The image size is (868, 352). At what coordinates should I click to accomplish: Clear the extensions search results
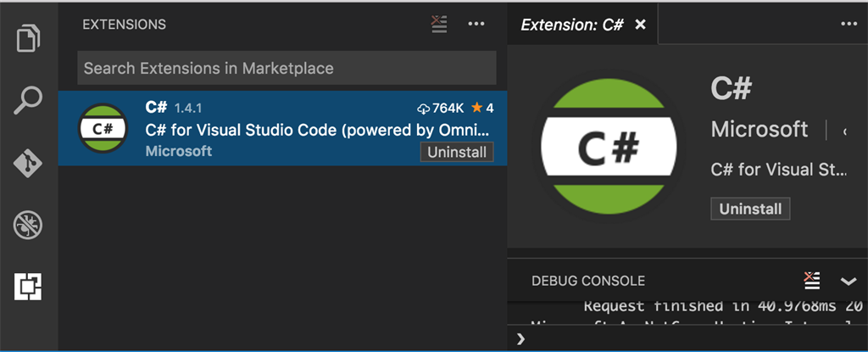pyautogui.click(x=438, y=24)
